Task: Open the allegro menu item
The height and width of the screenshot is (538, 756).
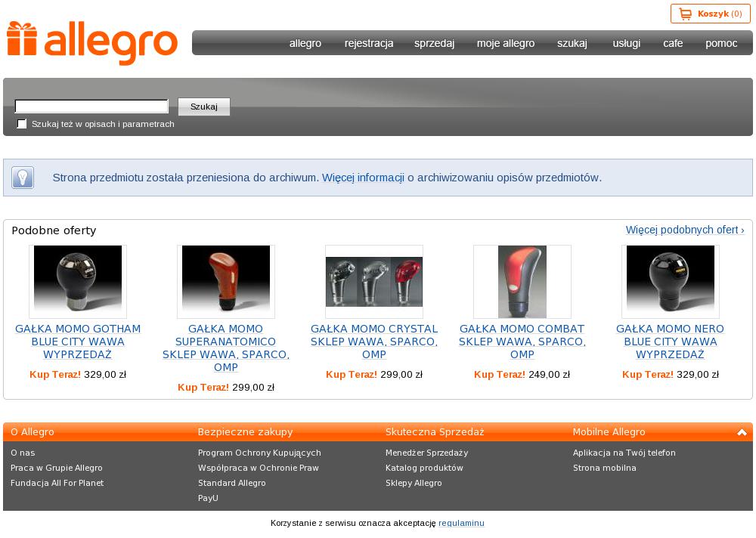Action: click(x=305, y=43)
